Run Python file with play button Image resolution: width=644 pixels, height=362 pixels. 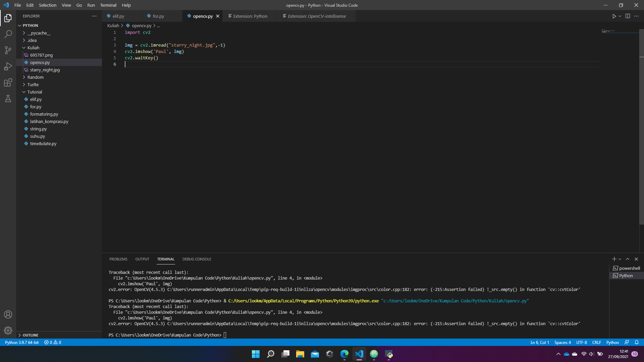point(614,16)
